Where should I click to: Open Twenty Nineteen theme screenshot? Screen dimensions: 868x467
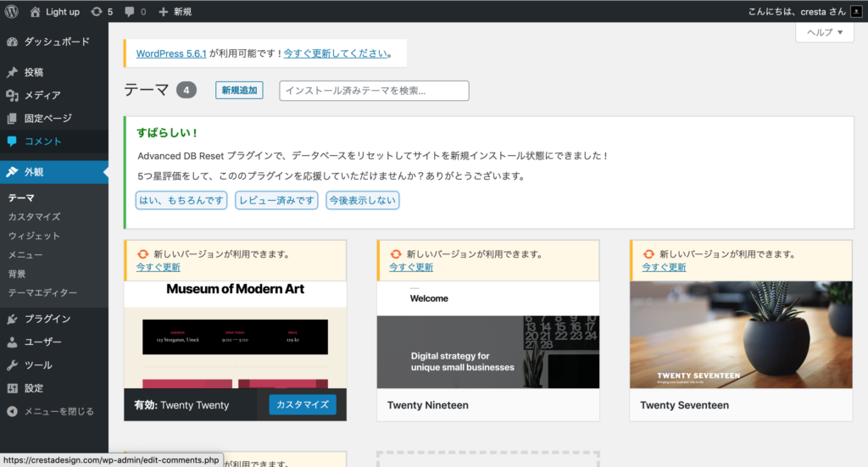click(x=488, y=335)
